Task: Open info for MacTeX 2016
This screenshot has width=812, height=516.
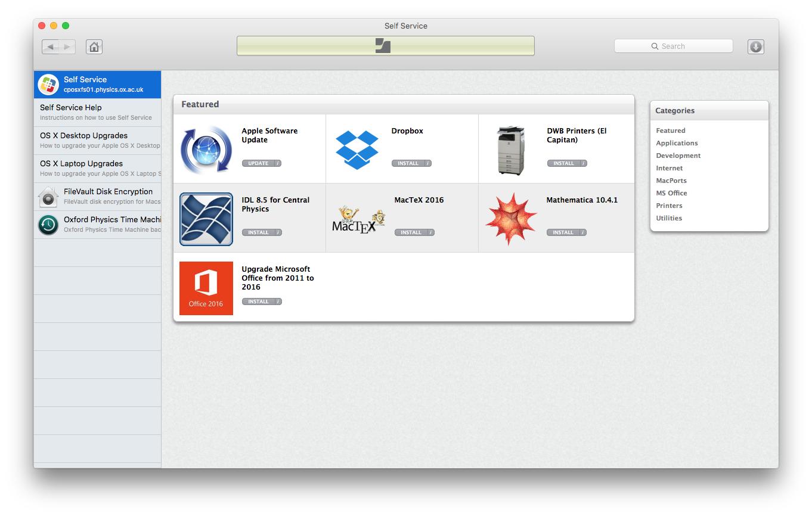Action: (430, 232)
